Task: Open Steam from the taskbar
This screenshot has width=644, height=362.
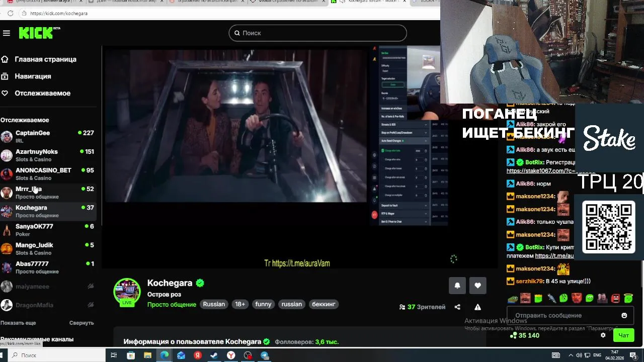Action: [214, 355]
